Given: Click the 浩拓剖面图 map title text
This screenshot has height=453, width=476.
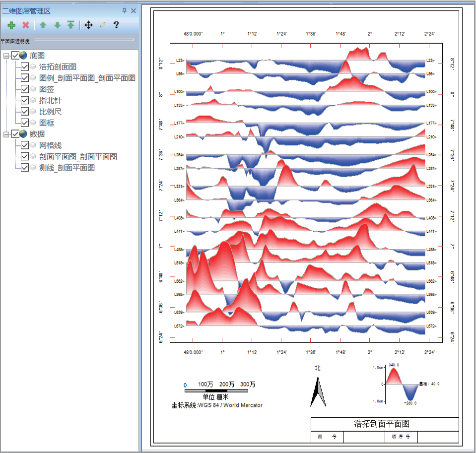Looking at the screenshot, I should click(x=382, y=424).
